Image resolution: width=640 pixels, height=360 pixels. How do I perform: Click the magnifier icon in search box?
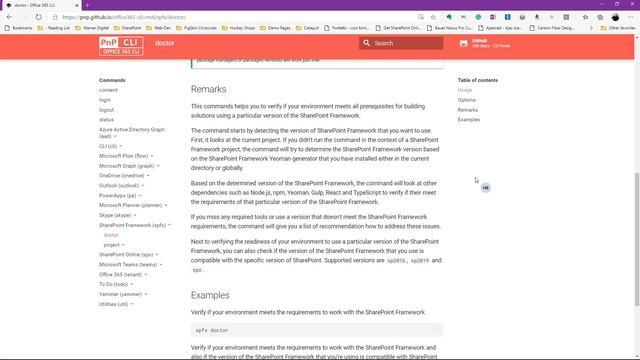367,43
